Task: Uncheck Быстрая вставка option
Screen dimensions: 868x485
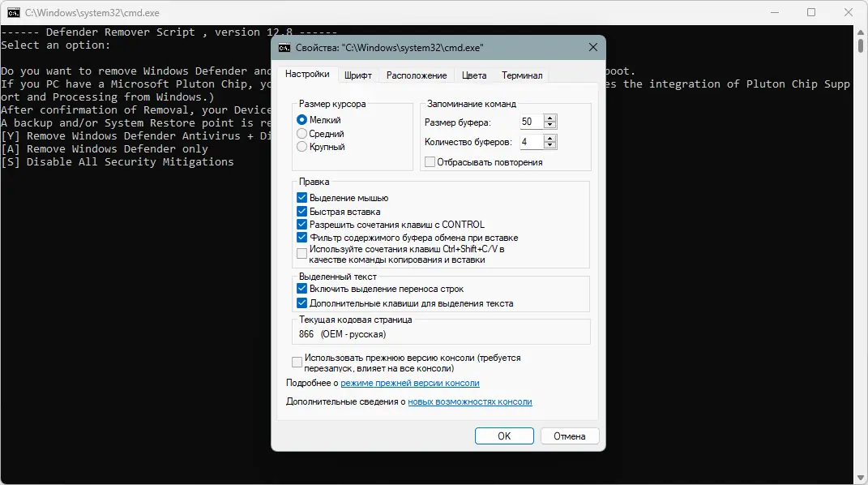Action: click(x=301, y=212)
